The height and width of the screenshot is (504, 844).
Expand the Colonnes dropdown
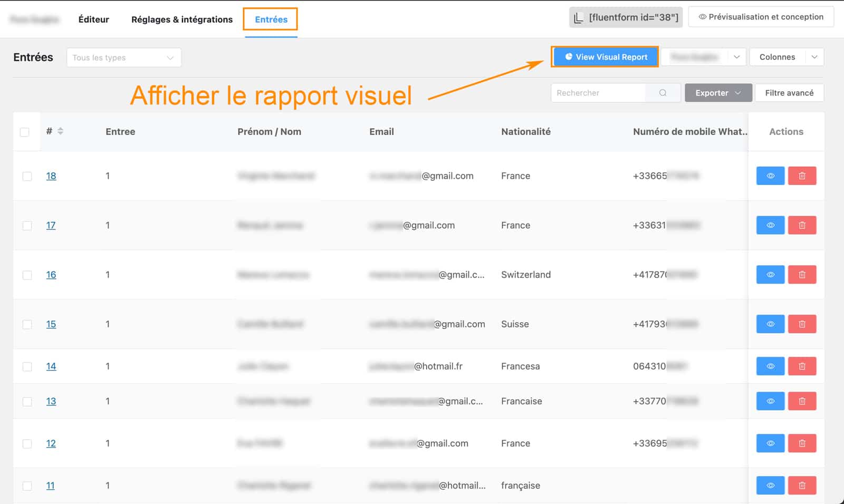coord(787,57)
